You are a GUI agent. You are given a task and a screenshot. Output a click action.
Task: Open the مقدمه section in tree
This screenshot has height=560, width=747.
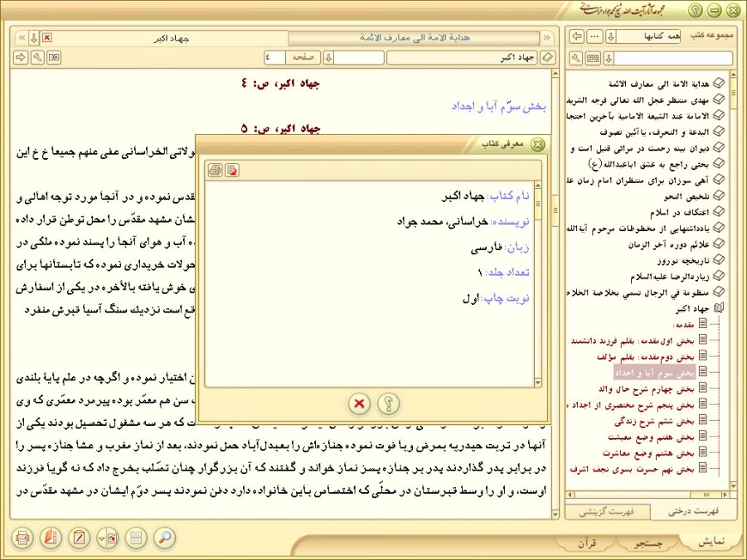(x=683, y=324)
